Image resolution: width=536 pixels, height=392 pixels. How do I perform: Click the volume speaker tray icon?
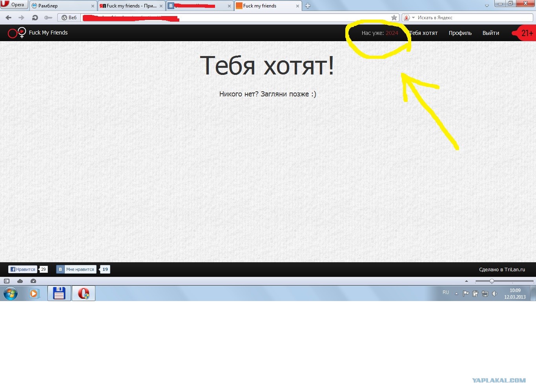(x=494, y=294)
